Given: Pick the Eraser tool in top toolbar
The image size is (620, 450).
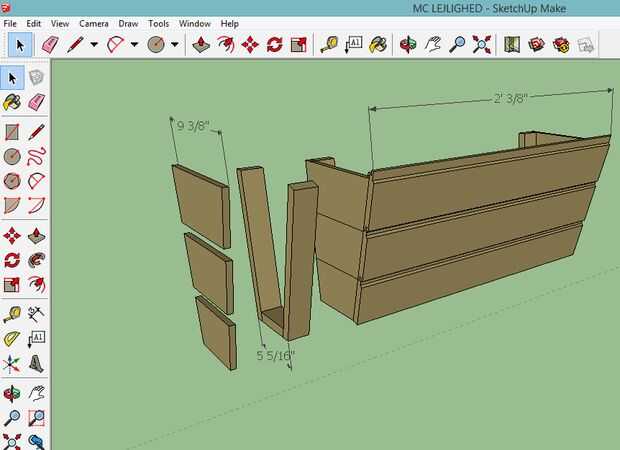Looking at the screenshot, I should click(50, 45).
